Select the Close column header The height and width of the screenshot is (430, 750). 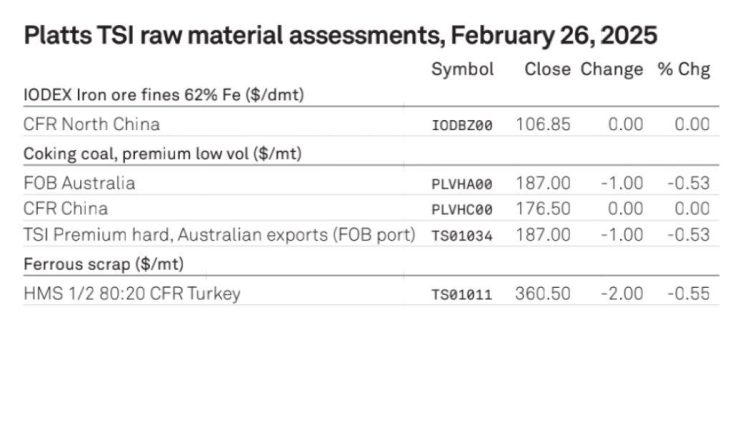pyautogui.click(x=547, y=69)
